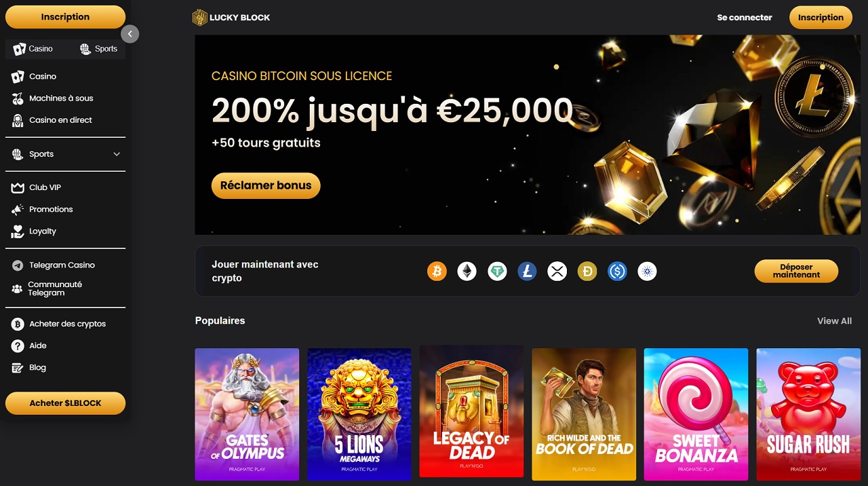Launch the Sweet Bonanza game thumbnail
The height and width of the screenshot is (486, 868).
coord(696,414)
